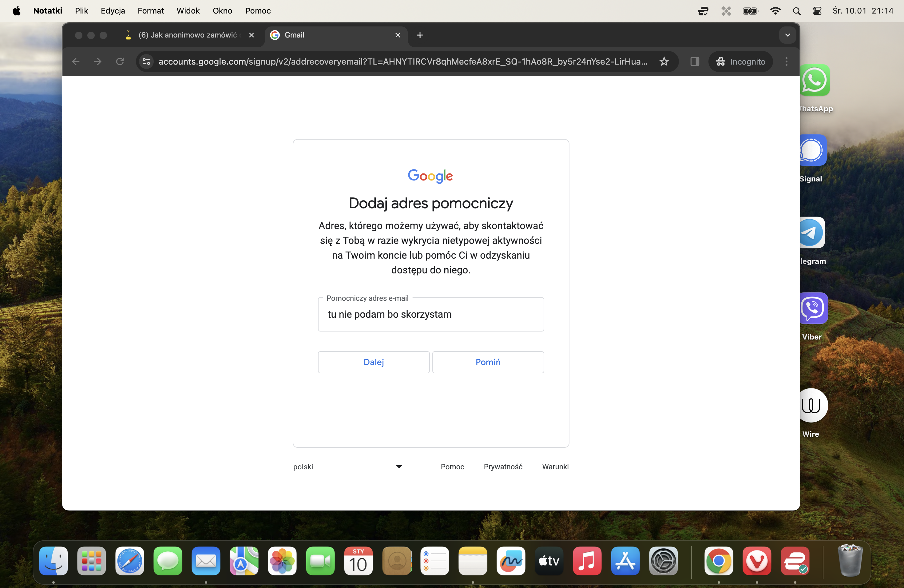904x588 pixels.
Task: Open Trash from the Dock
Action: pyautogui.click(x=850, y=561)
